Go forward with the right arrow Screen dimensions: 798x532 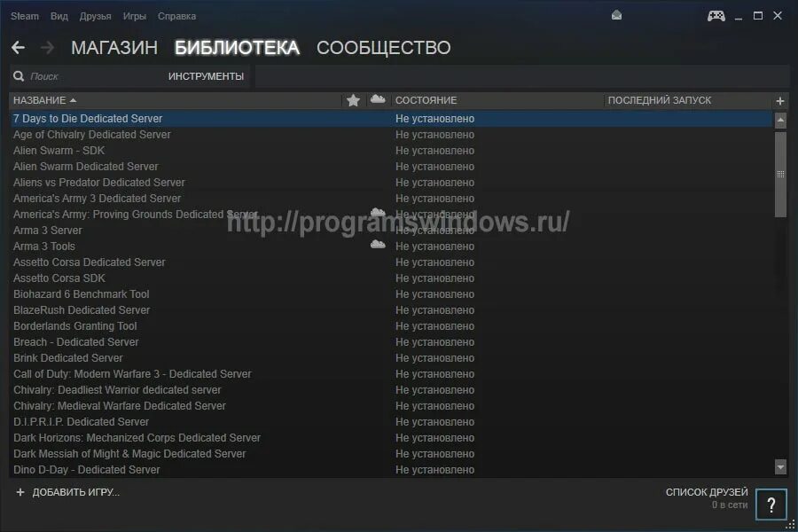tap(47, 48)
